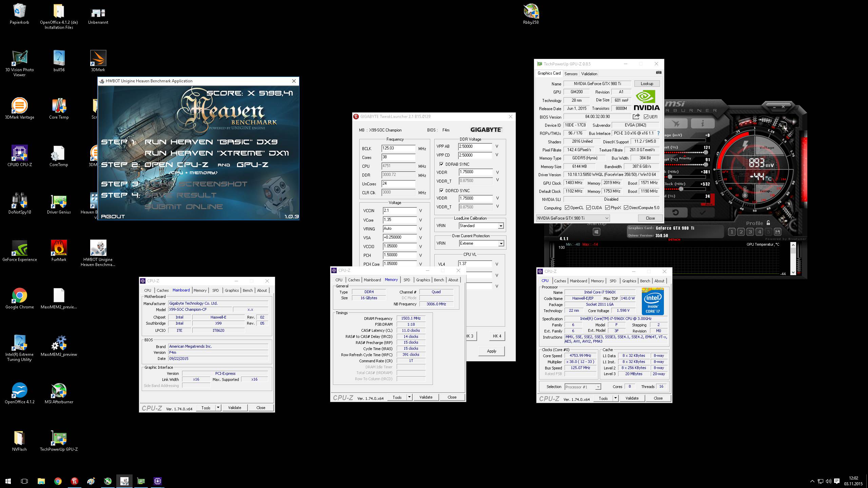Screen dimensions: 868x488
Task: Open the GeForce Experience desktop icon
Action: tap(19, 251)
